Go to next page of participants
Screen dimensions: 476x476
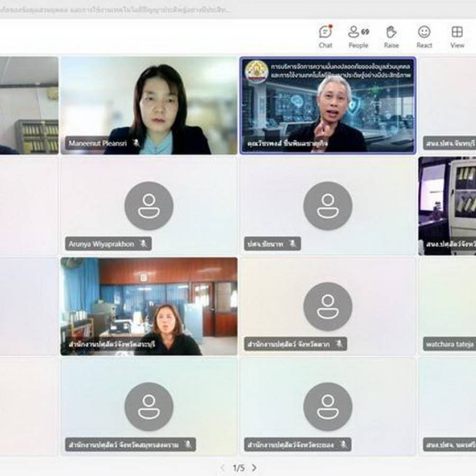click(x=254, y=468)
